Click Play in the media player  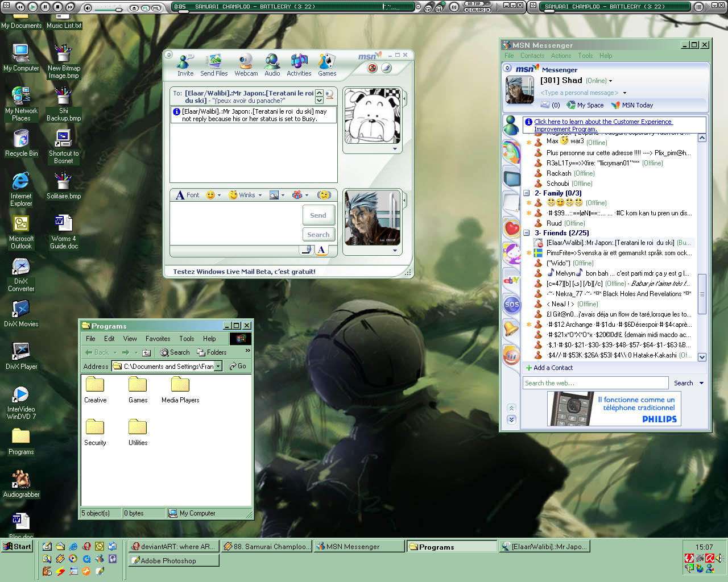pos(32,7)
